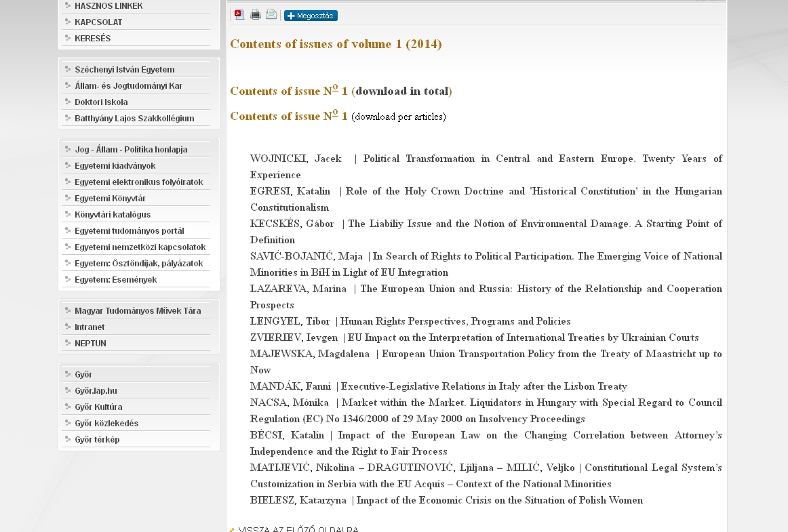The height and width of the screenshot is (532, 788).
Task: Go to the KAPCSOLAT menu item
Action: click(x=98, y=22)
